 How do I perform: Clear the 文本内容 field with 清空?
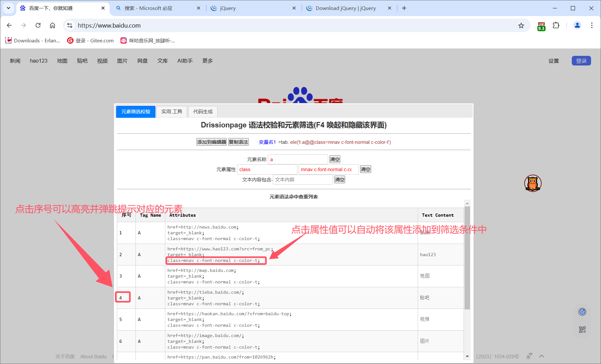pyautogui.click(x=340, y=179)
